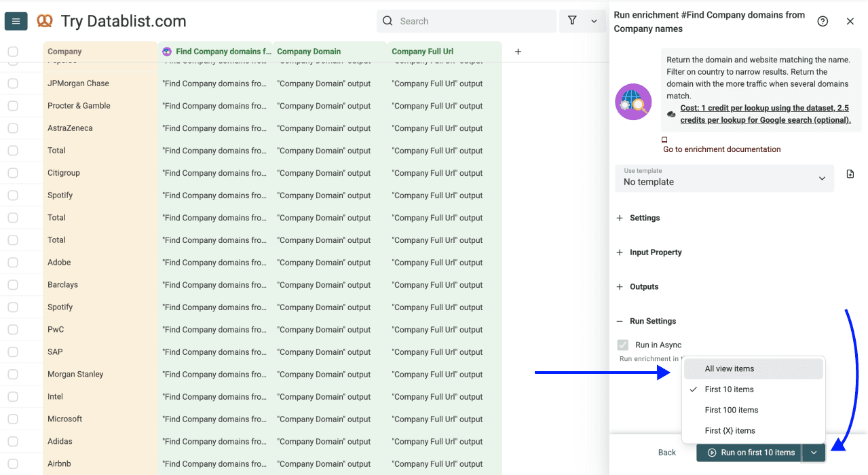Image resolution: width=868 pixels, height=475 pixels.
Task: Choose First 100 items option
Action: click(732, 410)
